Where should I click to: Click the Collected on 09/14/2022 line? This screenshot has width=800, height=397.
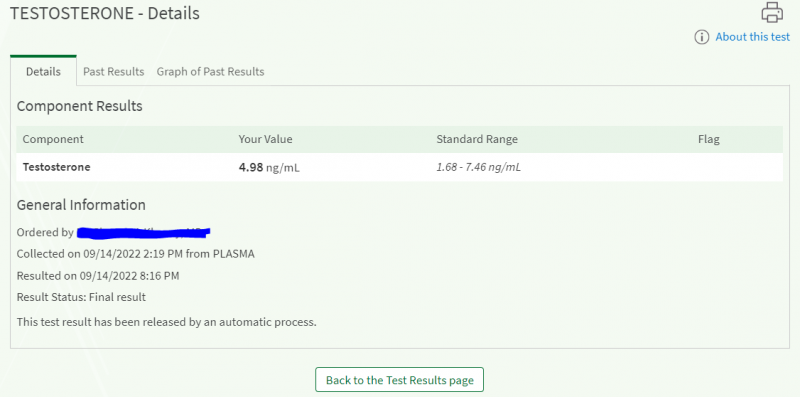pos(136,254)
